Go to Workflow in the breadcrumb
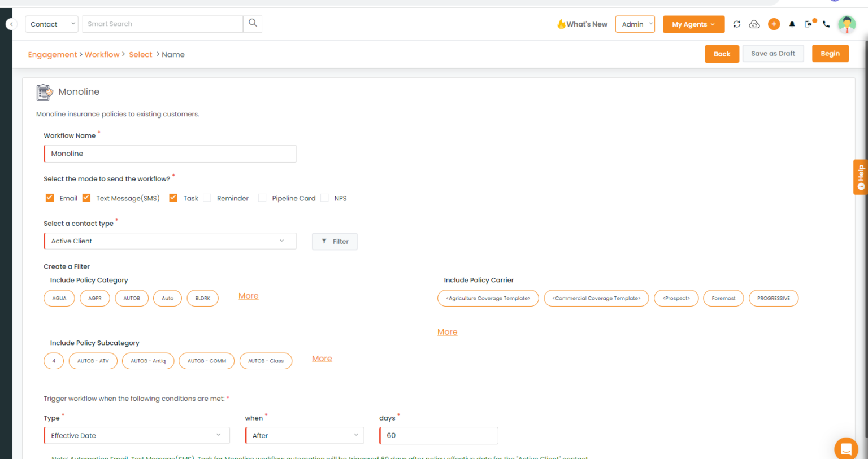This screenshot has height=459, width=868. tap(102, 54)
